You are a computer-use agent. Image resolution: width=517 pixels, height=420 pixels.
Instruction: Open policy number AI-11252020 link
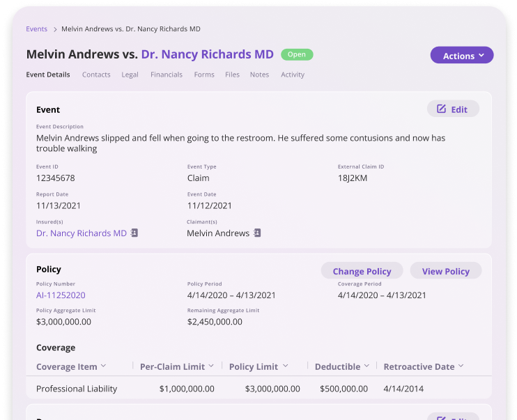tap(61, 295)
